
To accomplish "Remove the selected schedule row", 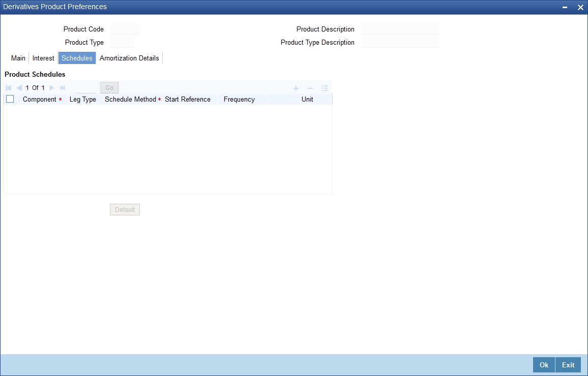I will (310, 88).
